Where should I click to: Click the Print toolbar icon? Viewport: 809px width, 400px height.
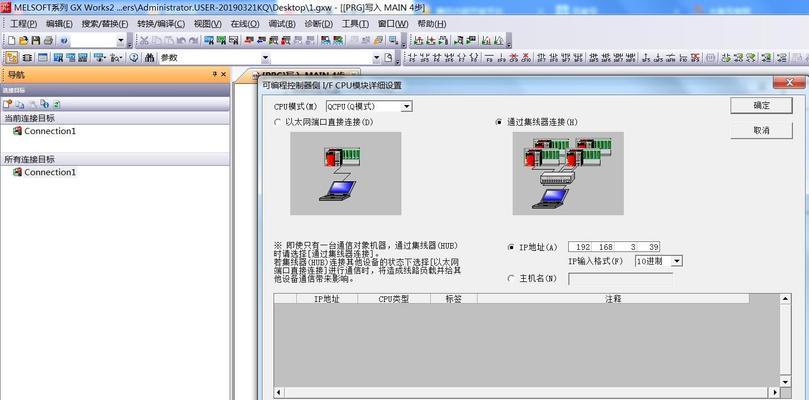pos(48,40)
